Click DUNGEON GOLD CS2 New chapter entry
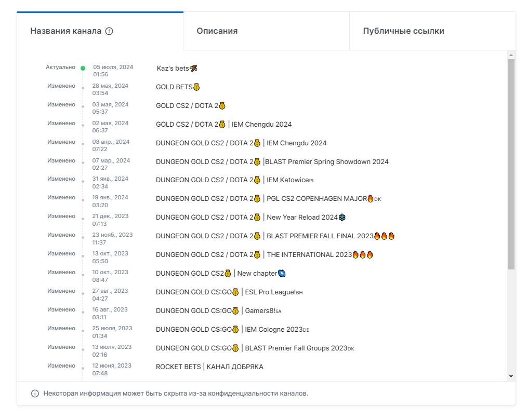 (x=221, y=274)
